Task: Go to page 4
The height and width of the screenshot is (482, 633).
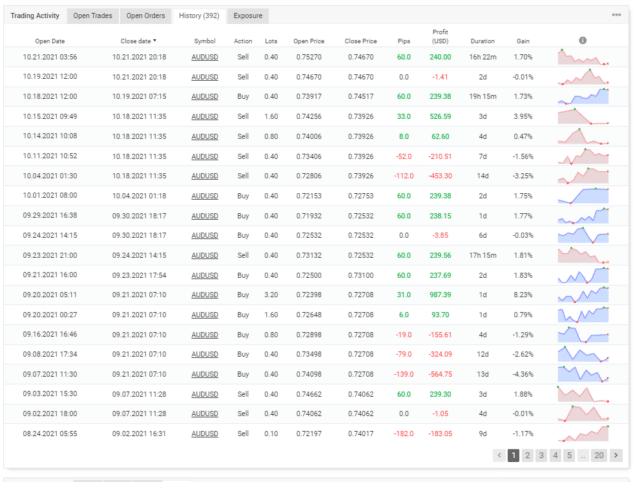Action: pos(555,455)
